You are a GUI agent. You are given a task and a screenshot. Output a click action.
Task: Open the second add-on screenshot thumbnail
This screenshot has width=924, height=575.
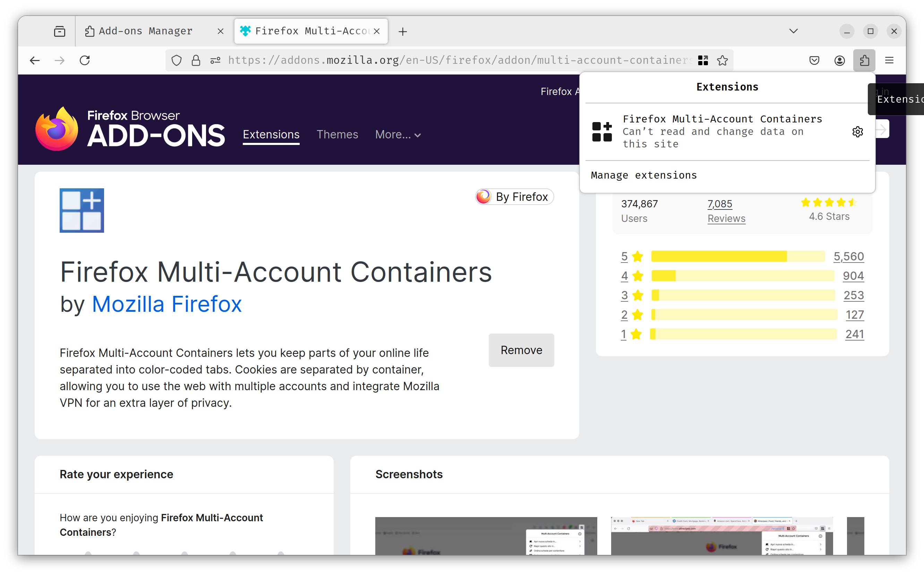point(722,536)
